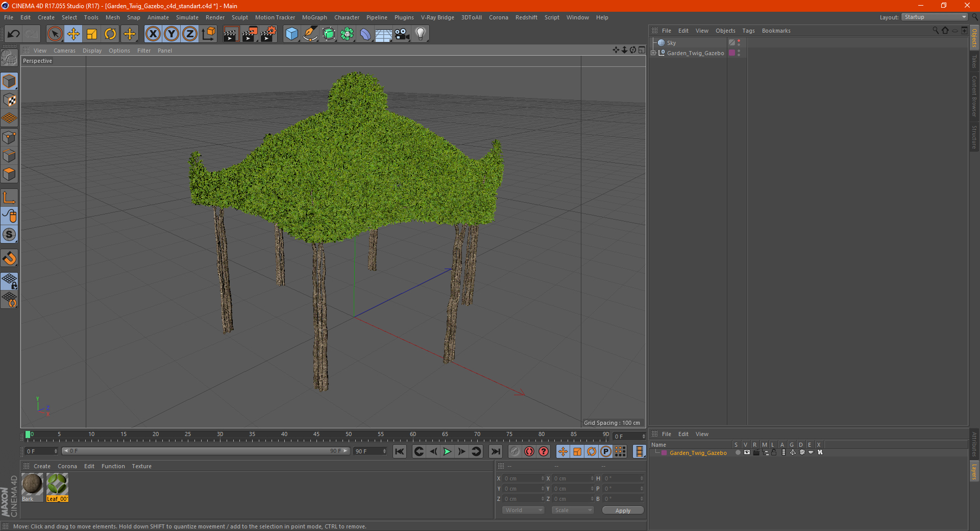This screenshot has height=531, width=980.
Task: Enable the Axis tool icon
Action: pyautogui.click(x=9, y=198)
